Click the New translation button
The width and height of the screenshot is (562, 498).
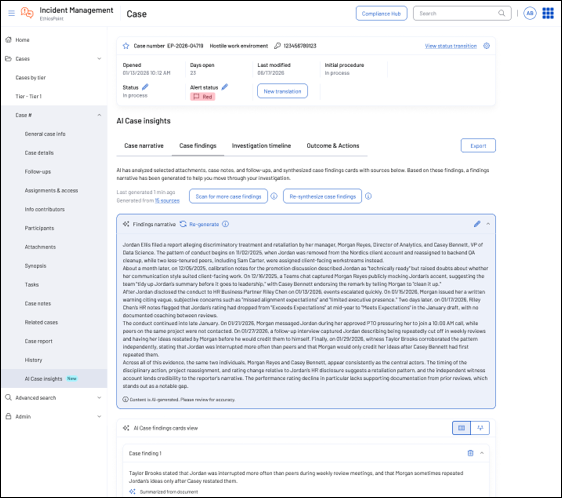(x=282, y=91)
